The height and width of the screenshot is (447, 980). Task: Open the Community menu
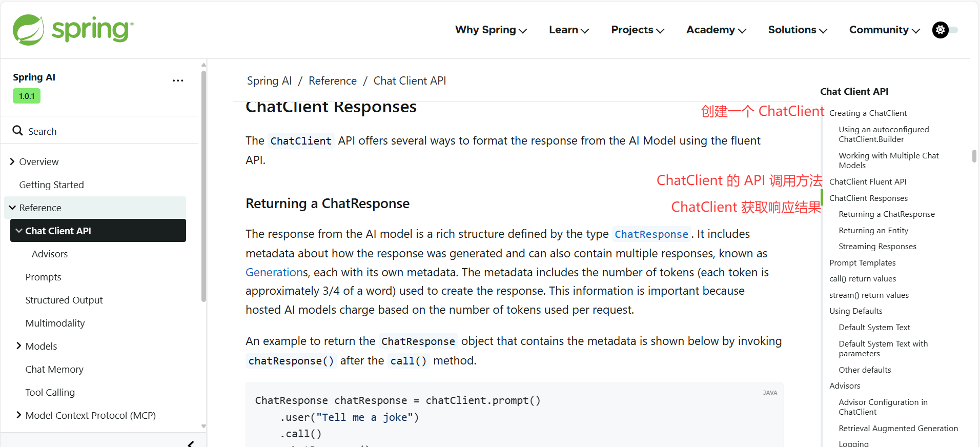coord(885,30)
